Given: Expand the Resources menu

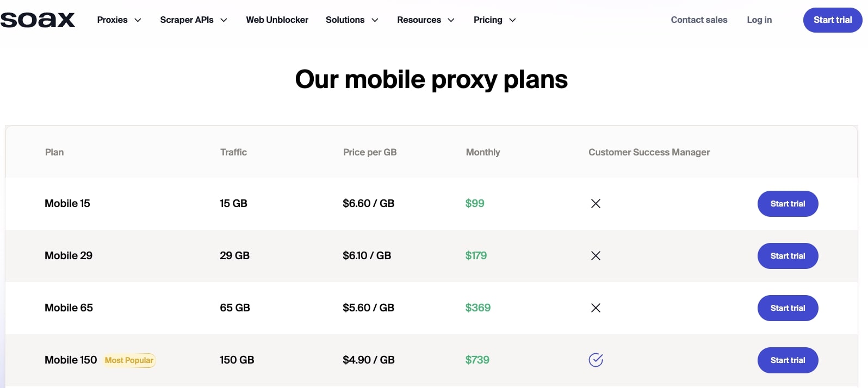Looking at the screenshot, I should (x=419, y=20).
